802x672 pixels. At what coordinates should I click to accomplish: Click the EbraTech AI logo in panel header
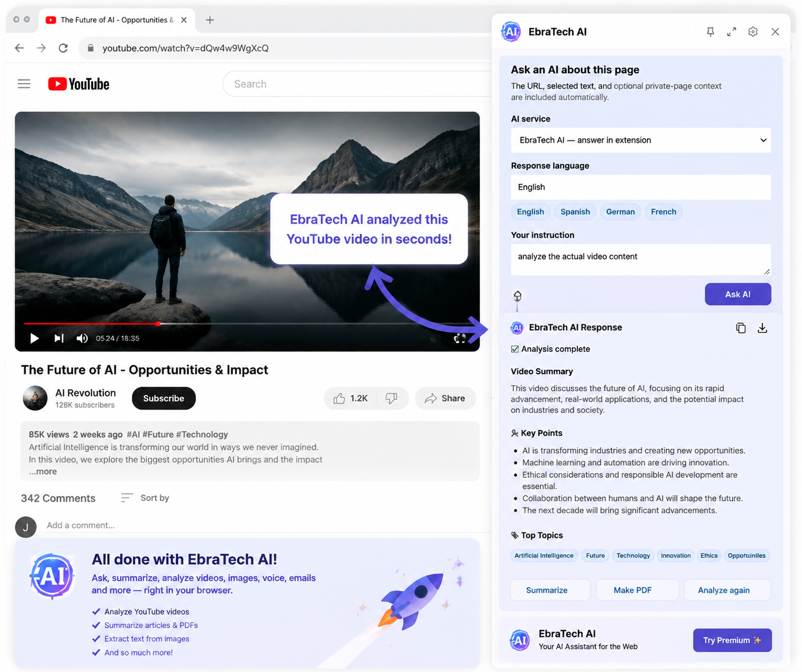511,32
